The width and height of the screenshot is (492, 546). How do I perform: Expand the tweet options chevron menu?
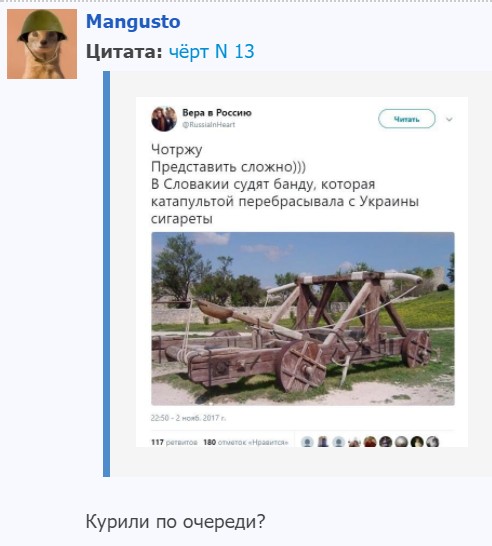pyautogui.click(x=449, y=119)
